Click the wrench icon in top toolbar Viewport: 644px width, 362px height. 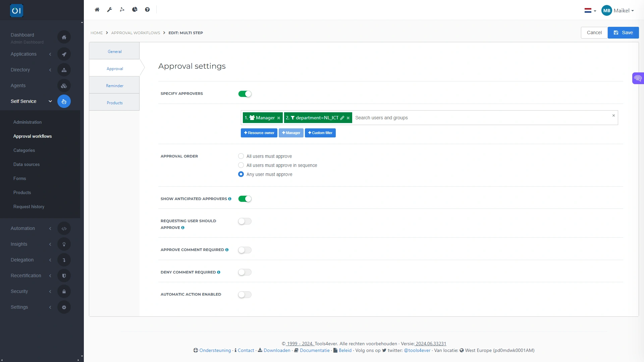point(109,10)
